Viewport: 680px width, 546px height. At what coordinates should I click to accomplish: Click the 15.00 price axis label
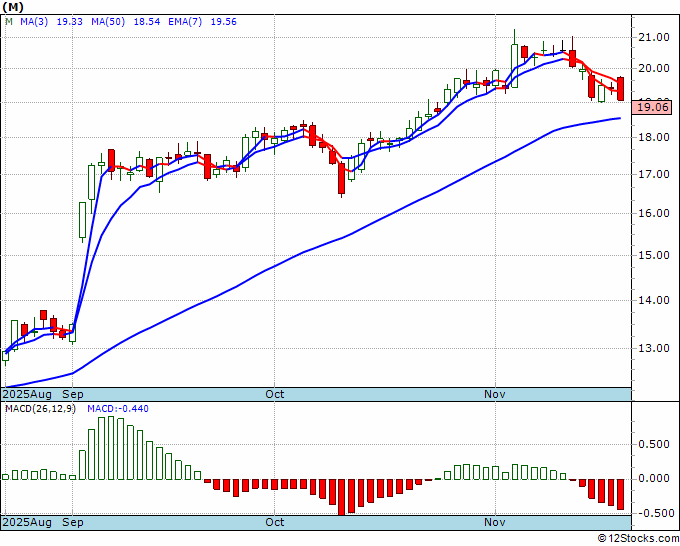pos(654,255)
